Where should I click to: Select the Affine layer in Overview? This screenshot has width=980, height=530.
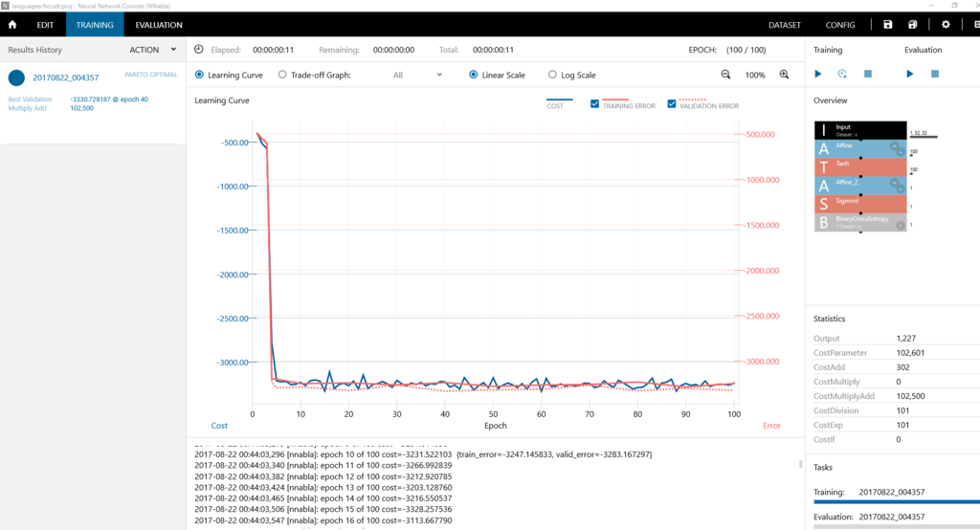tap(860, 148)
